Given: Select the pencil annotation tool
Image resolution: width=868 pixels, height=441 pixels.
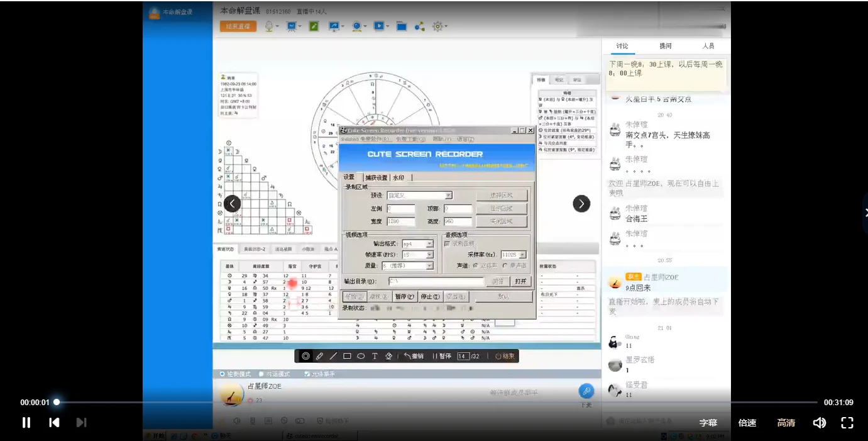Looking at the screenshot, I should point(319,356).
